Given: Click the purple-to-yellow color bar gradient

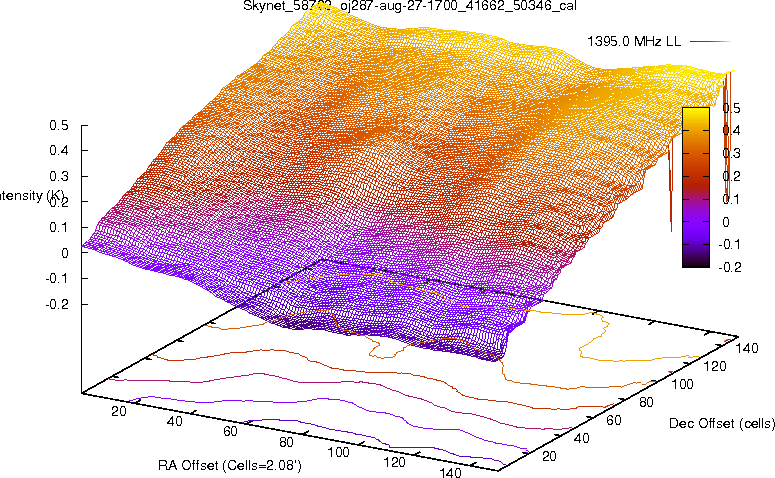Looking at the screenshot, I should tap(696, 187).
